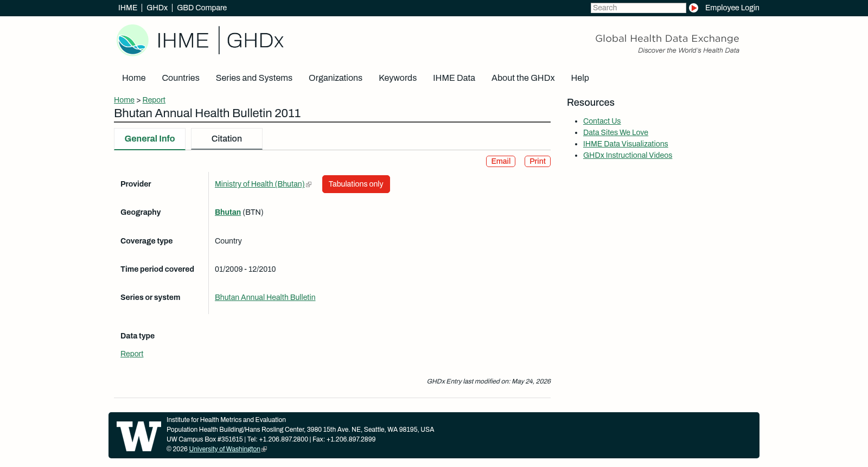Screen dimensions: 868x467
Task: Open the Data Sites We Love link
Action: 616,133
